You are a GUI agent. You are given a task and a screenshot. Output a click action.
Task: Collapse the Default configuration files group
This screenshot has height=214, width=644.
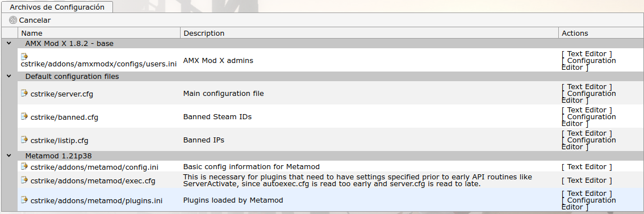point(9,76)
